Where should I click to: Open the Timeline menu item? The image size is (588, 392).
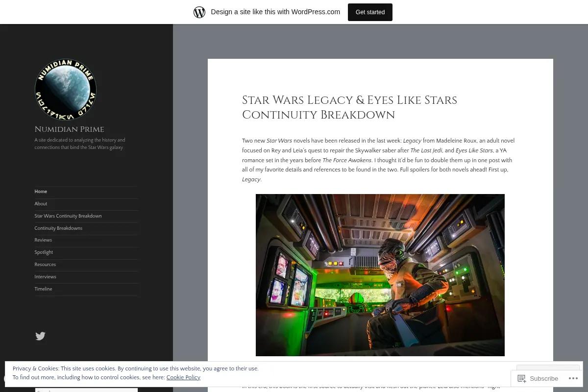(43, 289)
